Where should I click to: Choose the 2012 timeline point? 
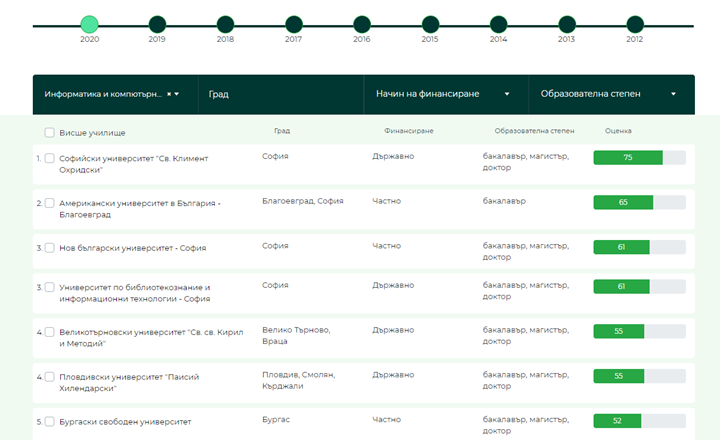click(634, 24)
